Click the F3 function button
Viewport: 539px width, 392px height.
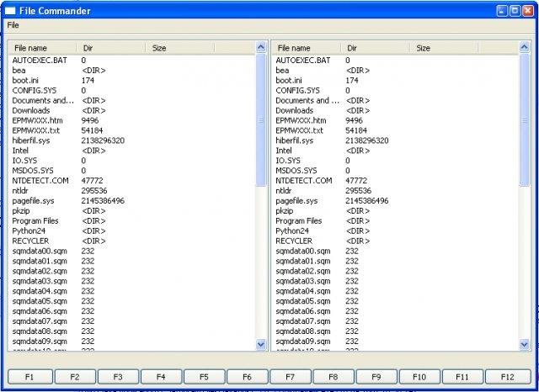(118, 377)
